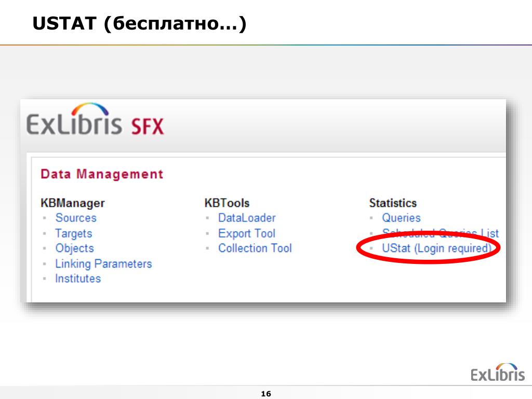
Task: Click the slide title USTAT (бесплатно...)
Action: tap(139, 23)
